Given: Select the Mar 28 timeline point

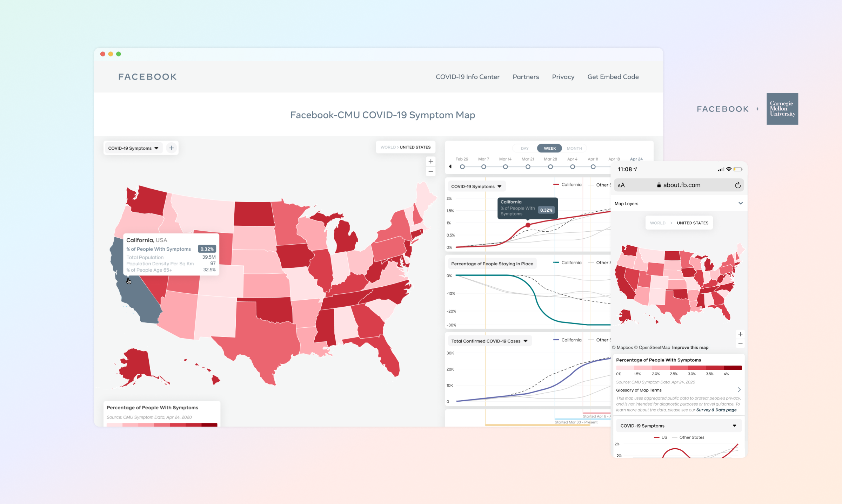Looking at the screenshot, I should point(550,167).
